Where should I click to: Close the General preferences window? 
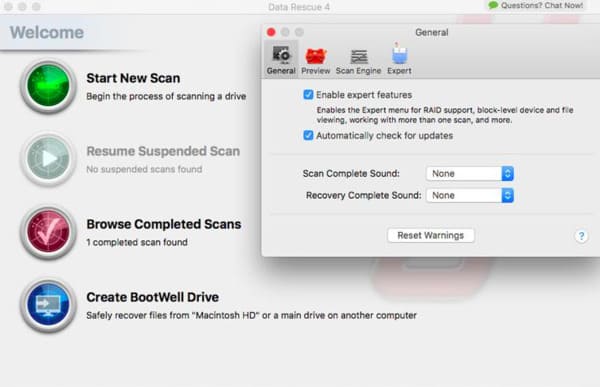tap(271, 32)
